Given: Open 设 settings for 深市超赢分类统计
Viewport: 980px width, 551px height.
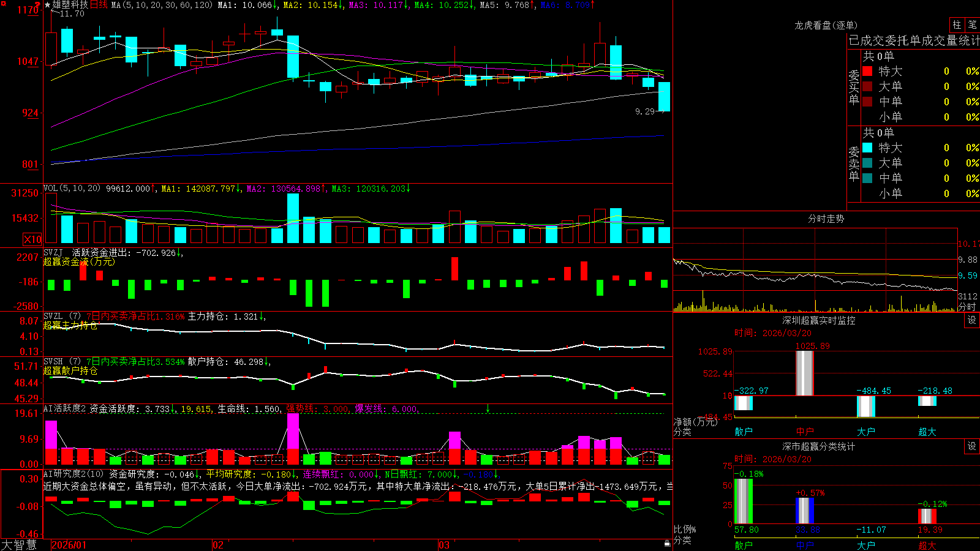Looking at the screenshot, I should click(x=971, y=446).
